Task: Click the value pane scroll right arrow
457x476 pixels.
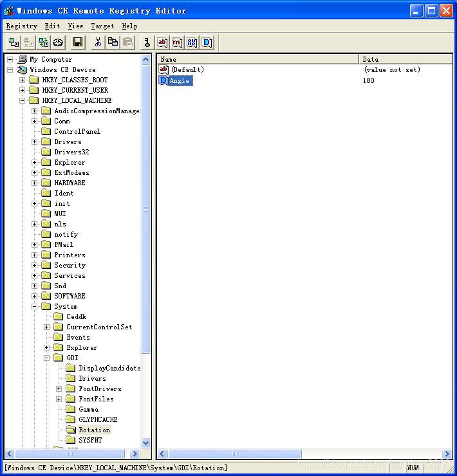Action: [447, 454]
